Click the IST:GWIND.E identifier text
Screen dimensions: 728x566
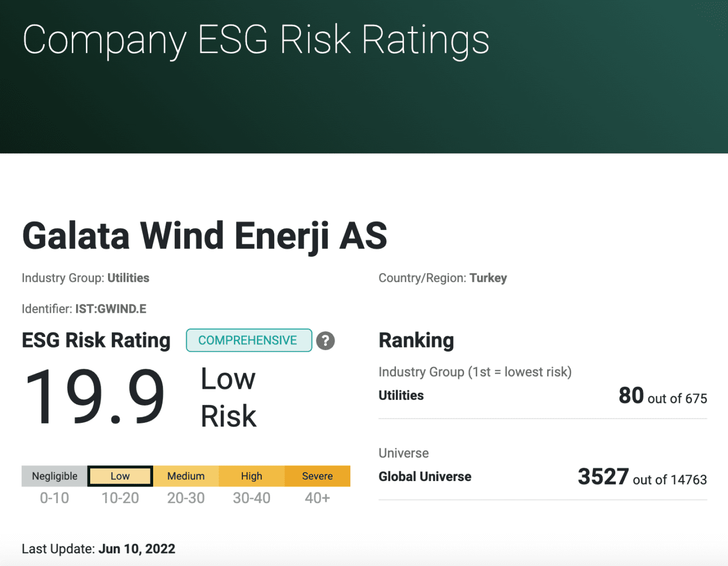point(111,309)
